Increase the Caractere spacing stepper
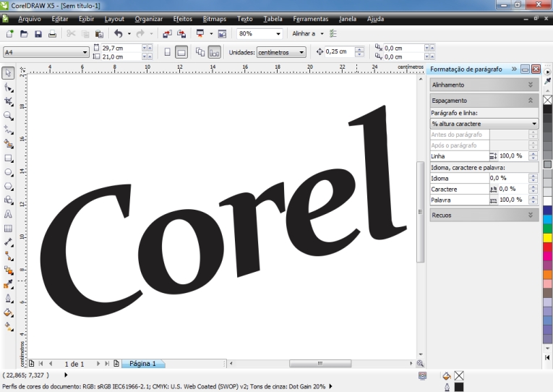Screen dimensions: 553x392 click(x=533, y=187)
